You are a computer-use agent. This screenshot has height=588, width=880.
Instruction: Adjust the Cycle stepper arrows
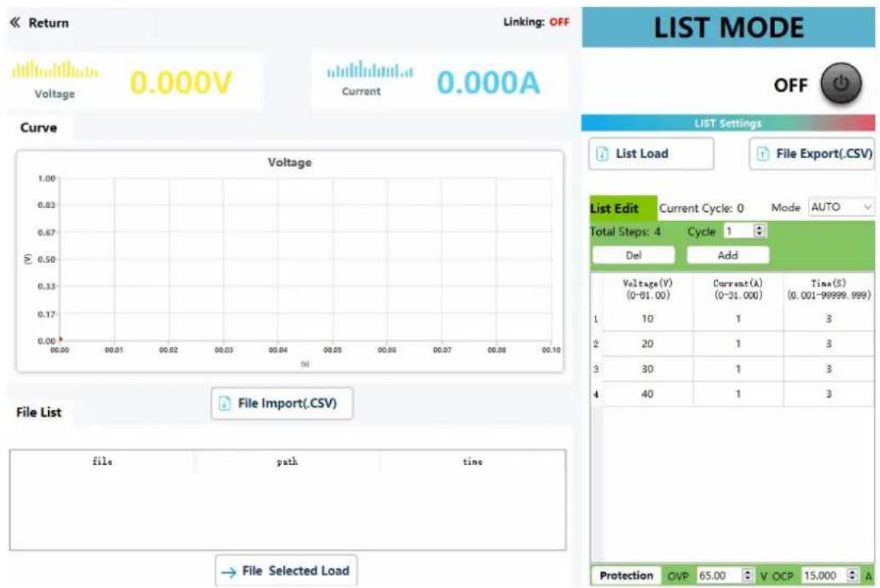tap(759, 231)
